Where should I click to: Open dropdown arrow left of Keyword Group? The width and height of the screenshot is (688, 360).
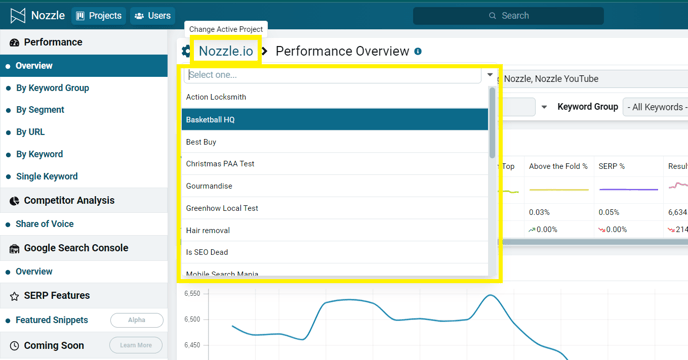click(544, 107)
